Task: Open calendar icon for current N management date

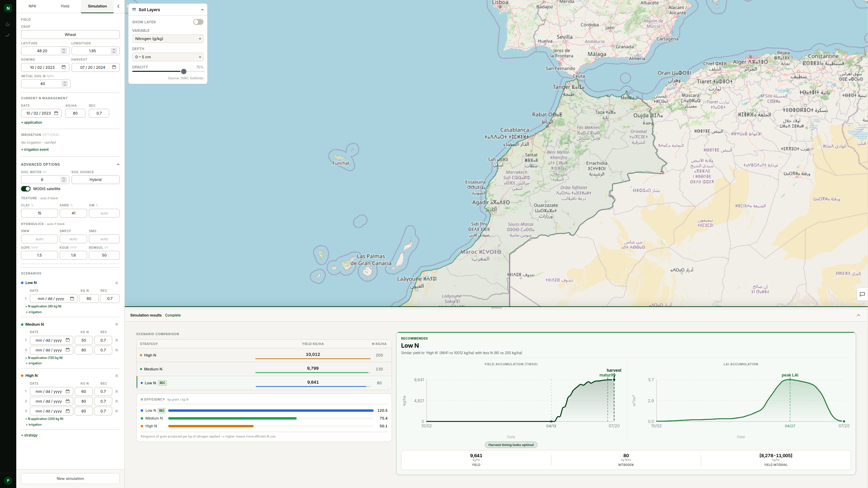Action: [56, 113]
